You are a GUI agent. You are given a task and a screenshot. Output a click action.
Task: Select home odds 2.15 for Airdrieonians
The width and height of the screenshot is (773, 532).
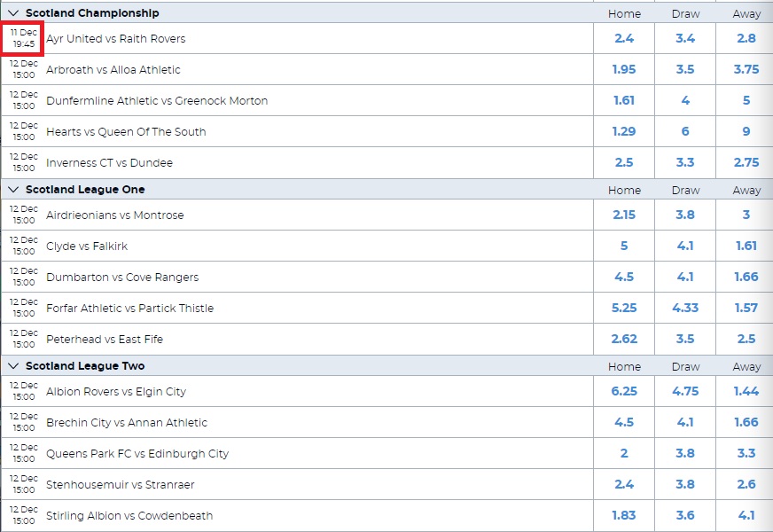624,215
